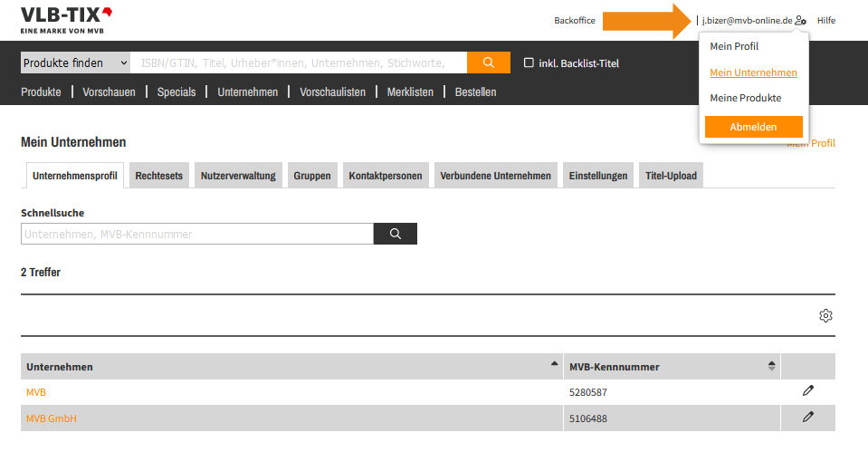This screenshot has height=471, width=868.
Task: Go to Unternehmen in navigation bar
Action: 247,92
